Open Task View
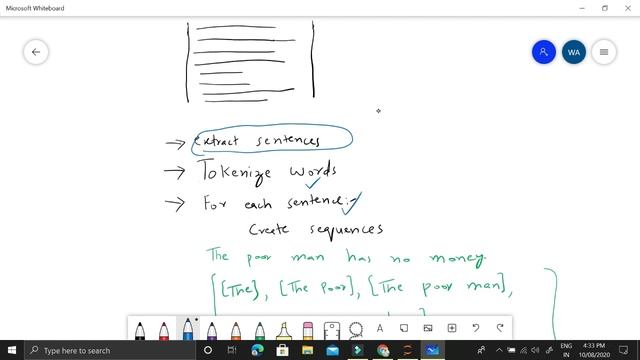This screenshot has width=640, height=360. coord(232,350)
